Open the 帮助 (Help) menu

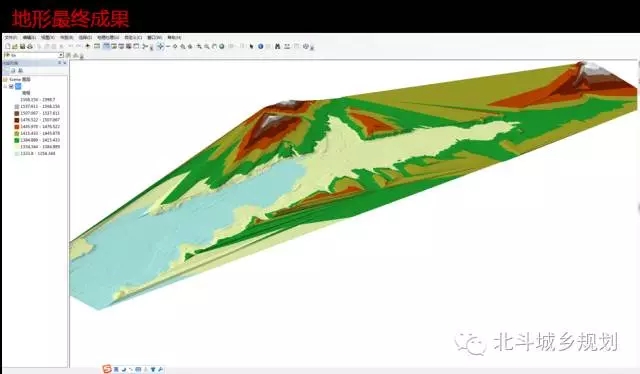[174, 37]
